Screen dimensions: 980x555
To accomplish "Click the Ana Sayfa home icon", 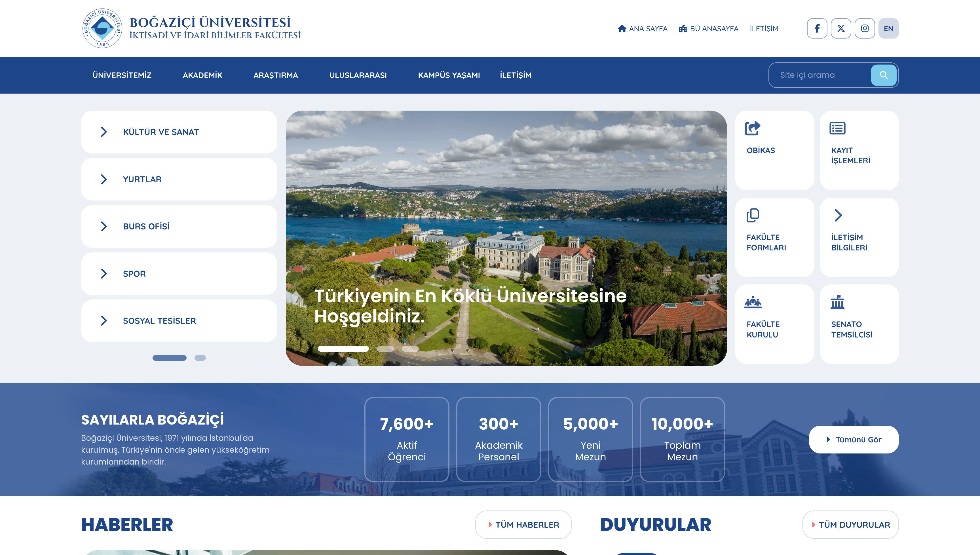I will tap(622, 28).
